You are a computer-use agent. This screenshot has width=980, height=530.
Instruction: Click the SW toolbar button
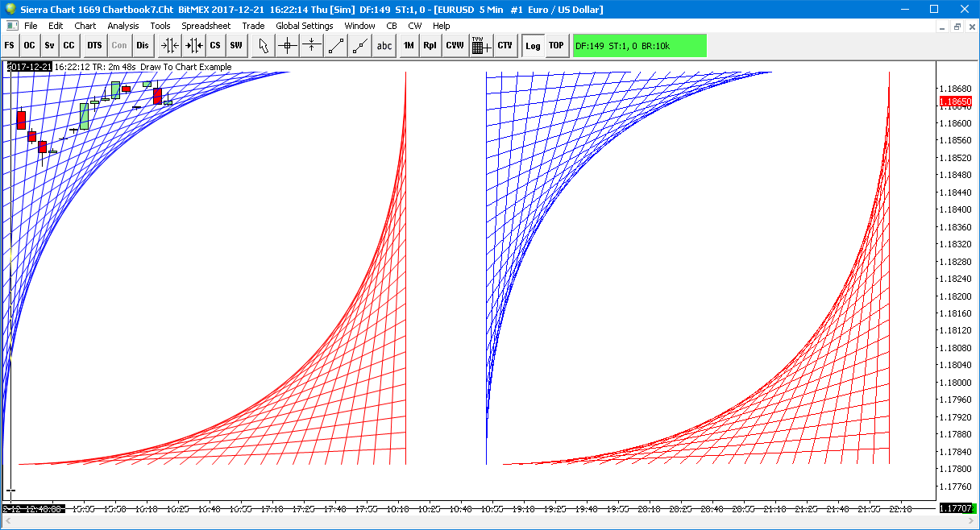[x=236, y=46]
